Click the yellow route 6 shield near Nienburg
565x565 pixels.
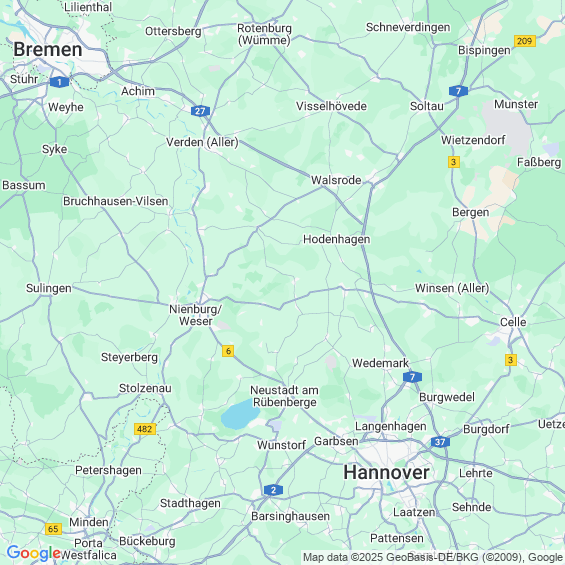point(228,351)
